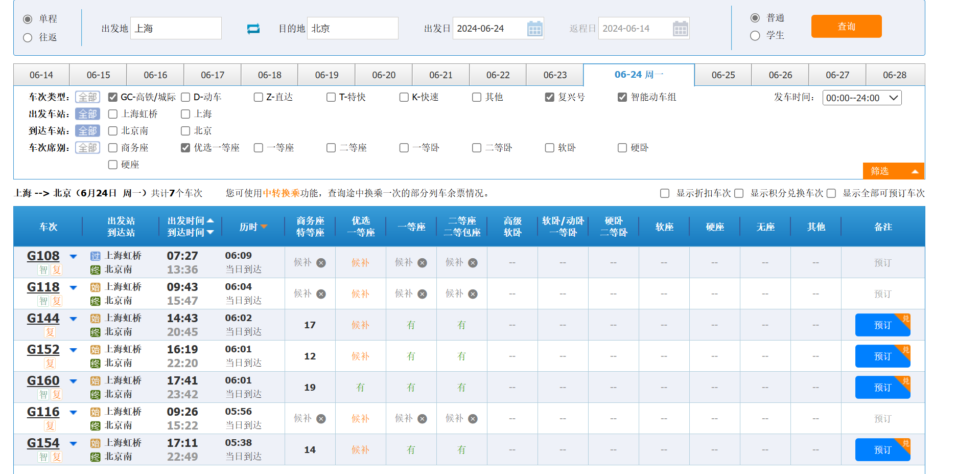This screenshot has height=474, width=980.
Task: Enable 显示折扣车次 option
Action: point(664,193)
